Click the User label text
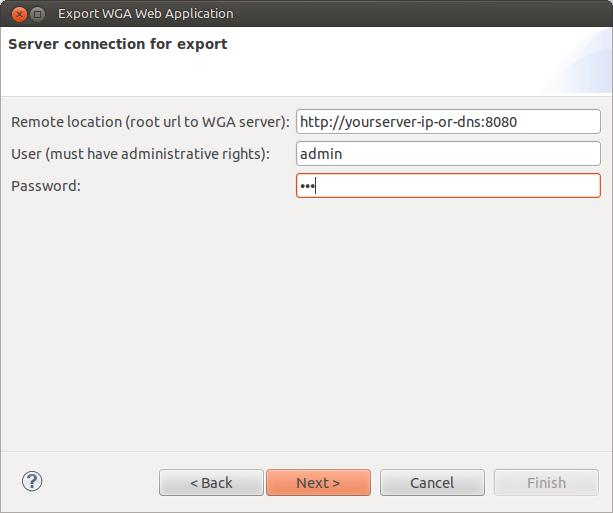The width and height of the screenshot is (613, 513). pos(140,154)
